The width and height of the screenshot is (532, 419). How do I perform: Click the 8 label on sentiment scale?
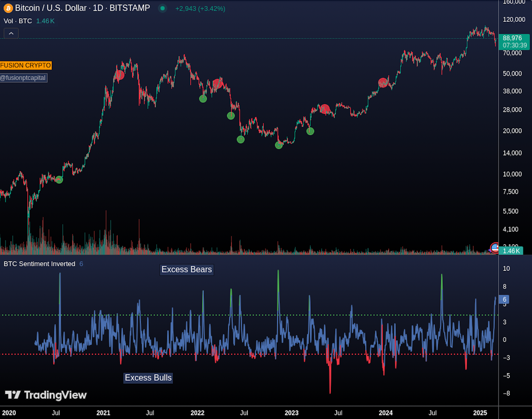point(505,286)
